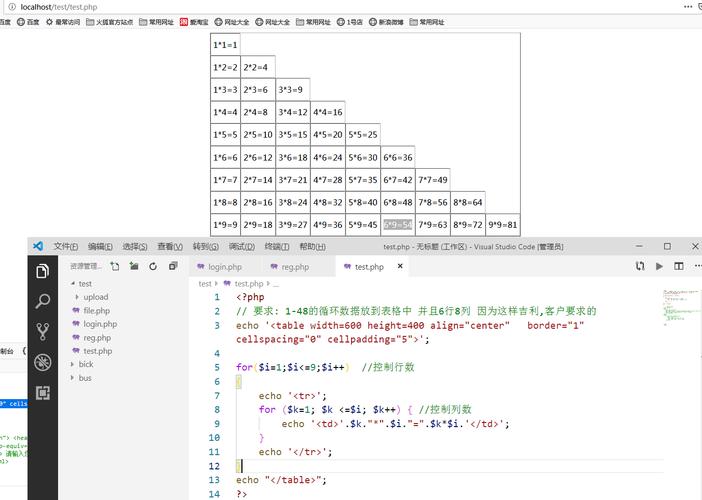Open file.php from the explorer
This screenshot has height=500, width=702.
click(x=96, y=311)
